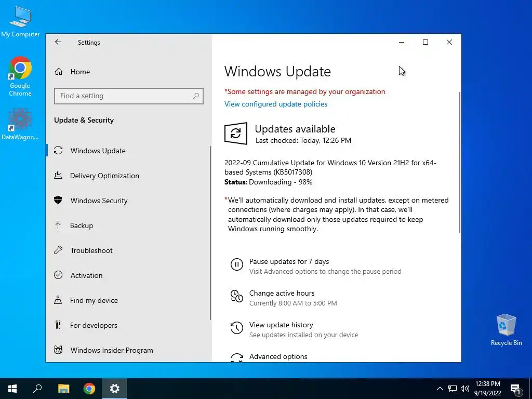
Task: Minimize the Settings window
Action: 402,42
